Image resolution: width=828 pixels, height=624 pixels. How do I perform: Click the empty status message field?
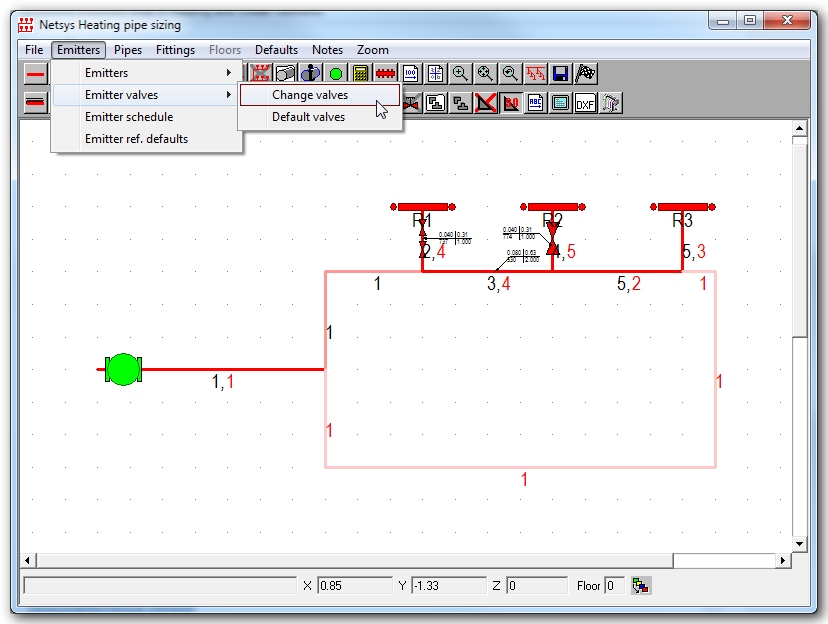(161, 586)
